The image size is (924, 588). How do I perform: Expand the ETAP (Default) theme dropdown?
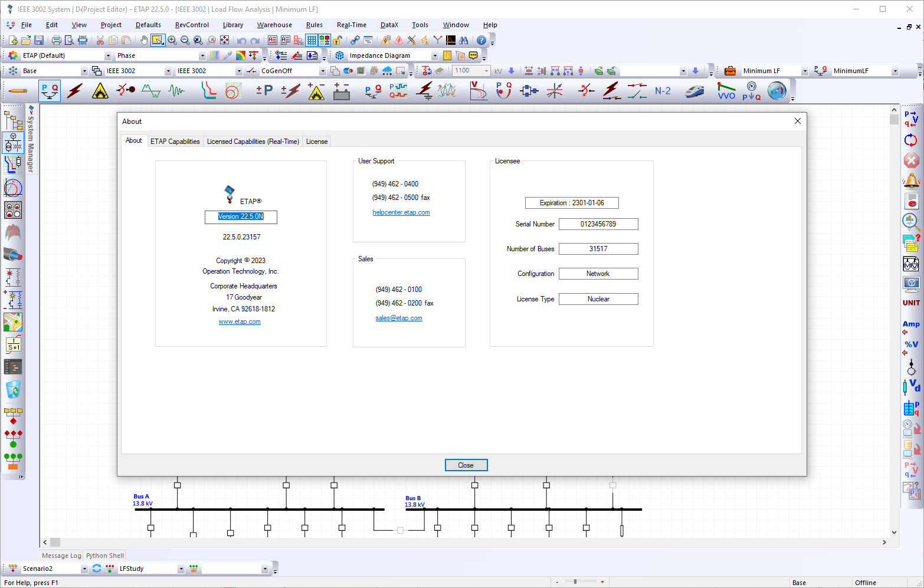tap(108, 55)
